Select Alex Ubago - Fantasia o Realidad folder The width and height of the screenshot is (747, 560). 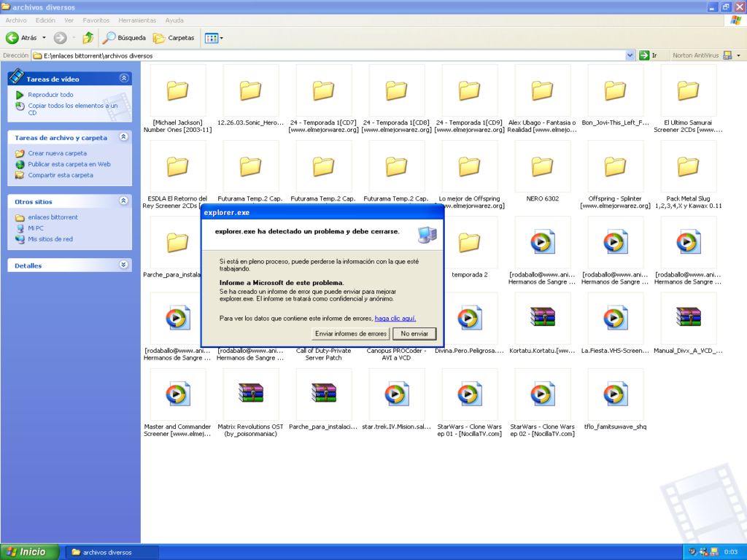pyautogui.click(x=542, y=99)
